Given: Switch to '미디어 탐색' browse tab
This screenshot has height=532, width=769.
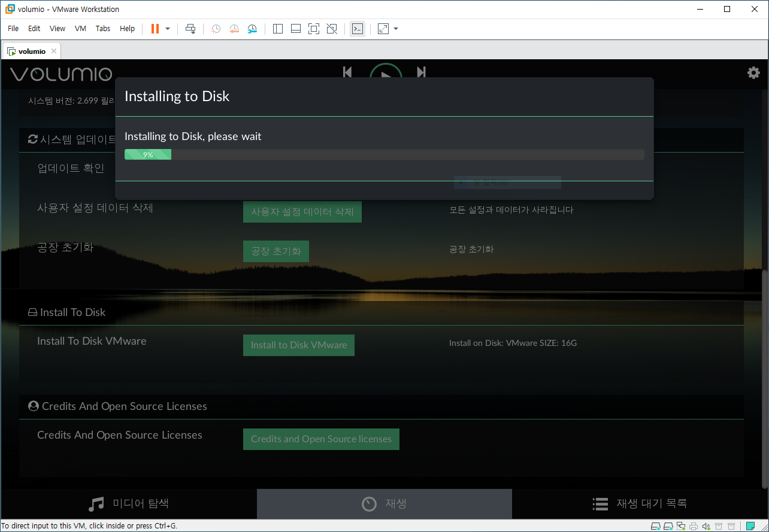Looking at the screenshot, I should [129, 504].
